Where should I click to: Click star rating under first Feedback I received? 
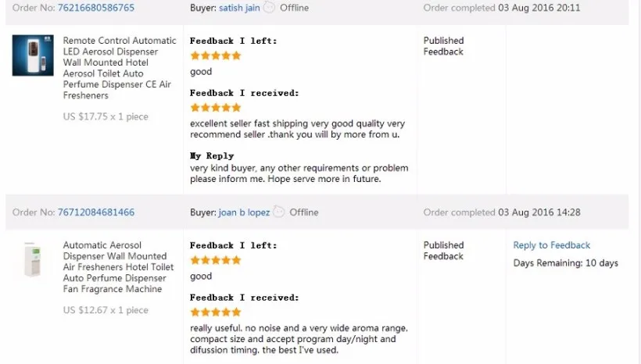click(216, 108)
